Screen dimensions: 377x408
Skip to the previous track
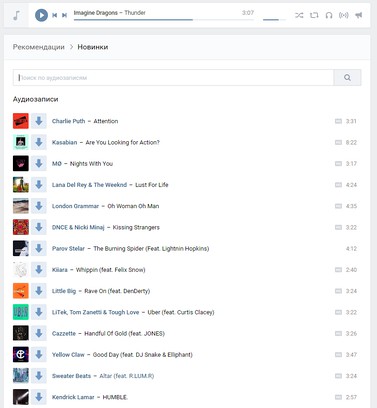[55, 15]
